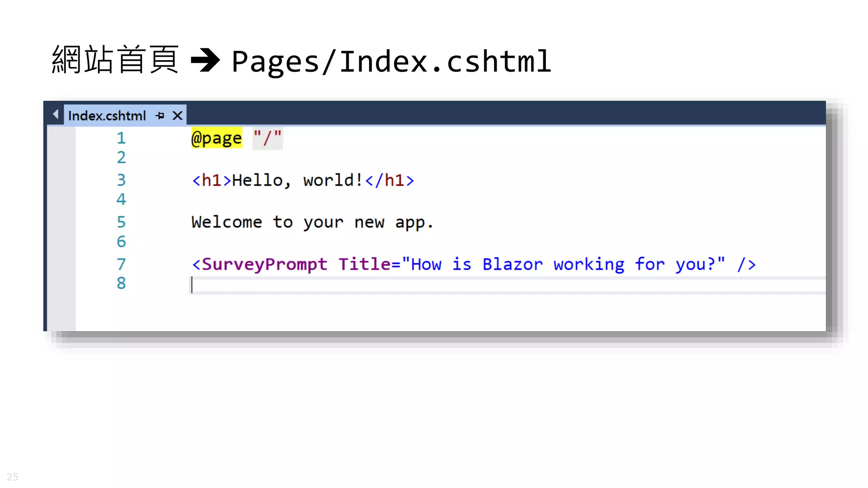
Task: Click the self-closing /> on line 7
Action: [746, 264]
